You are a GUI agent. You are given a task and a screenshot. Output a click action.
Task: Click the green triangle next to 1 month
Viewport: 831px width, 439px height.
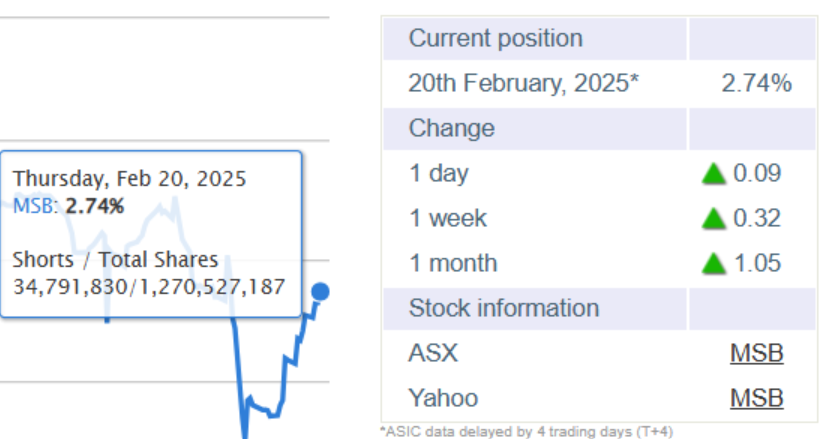[713, 264]
